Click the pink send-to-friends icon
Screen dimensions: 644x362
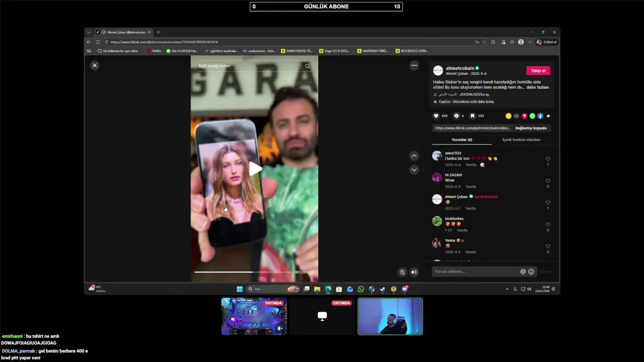point(524,116)
